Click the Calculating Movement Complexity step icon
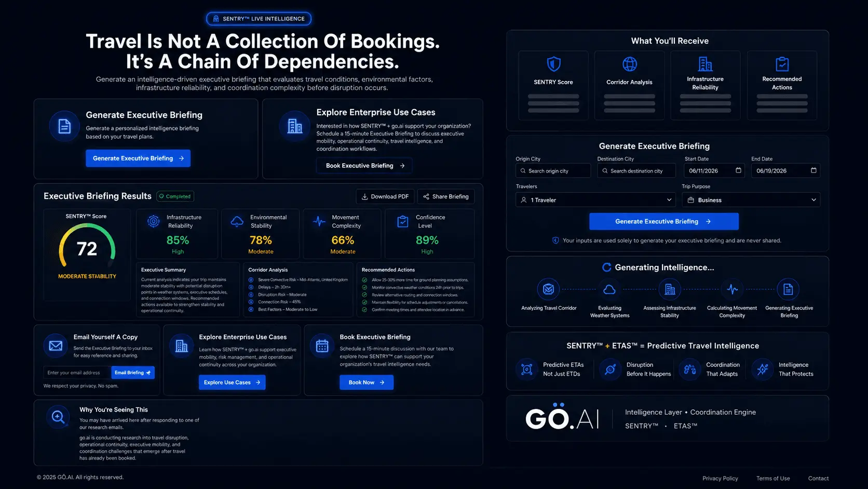 733,289
